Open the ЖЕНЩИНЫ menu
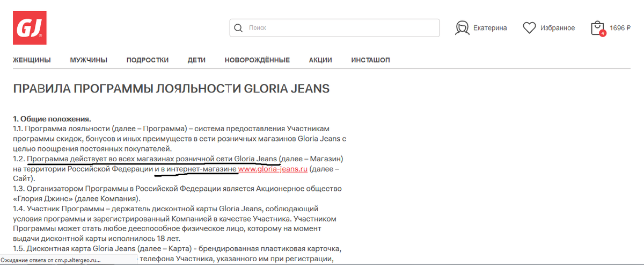Image resolution: width=644 pixels, height=265 pixels. 32,60
